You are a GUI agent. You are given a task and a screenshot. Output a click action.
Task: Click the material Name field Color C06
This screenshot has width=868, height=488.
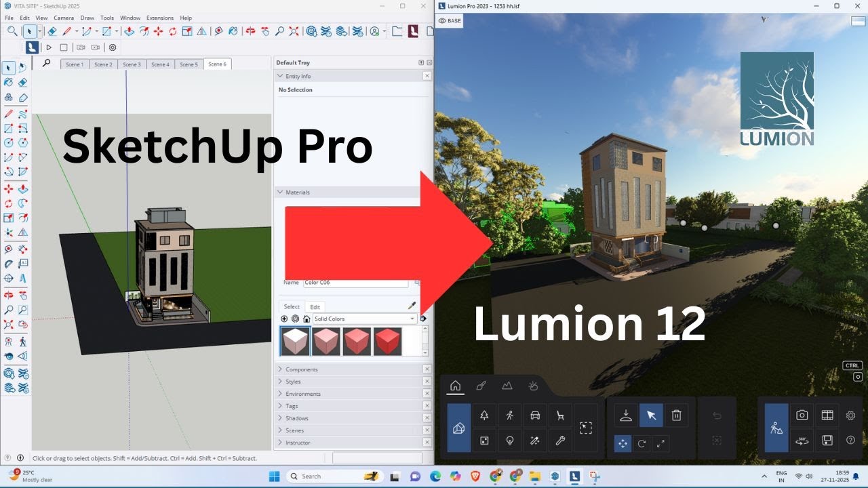tap(355, 283)
